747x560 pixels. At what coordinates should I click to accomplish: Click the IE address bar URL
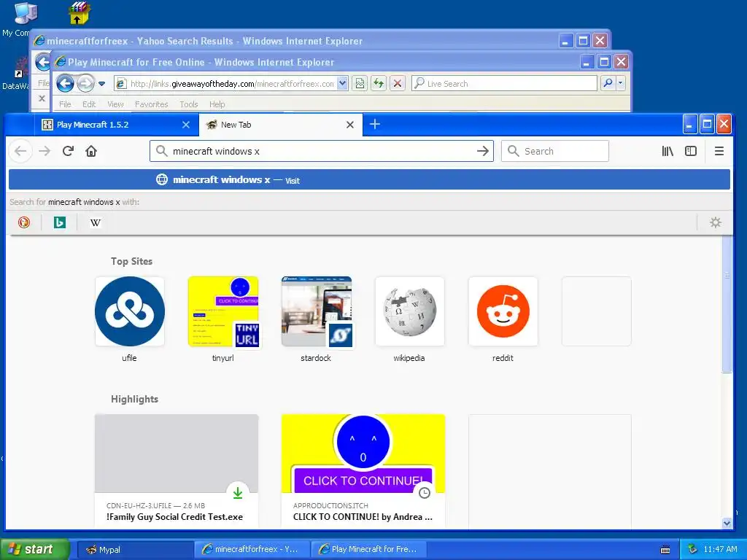click(232, 84)
